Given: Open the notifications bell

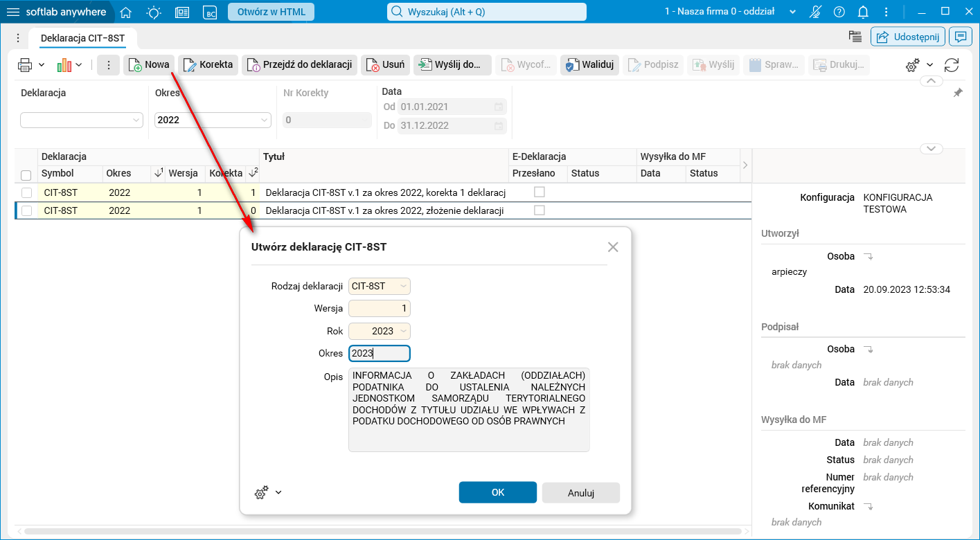Looking at the screenshot, I should click(x=863, y=12).
